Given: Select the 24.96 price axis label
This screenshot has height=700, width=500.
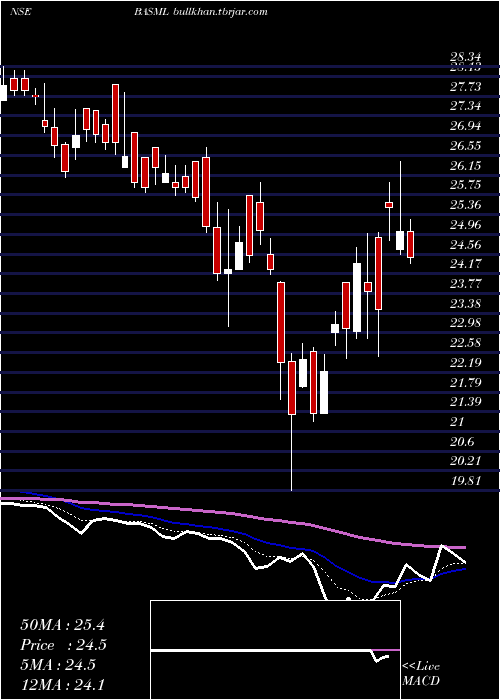Looking at the screenshot, I should [x=465, y=225].
